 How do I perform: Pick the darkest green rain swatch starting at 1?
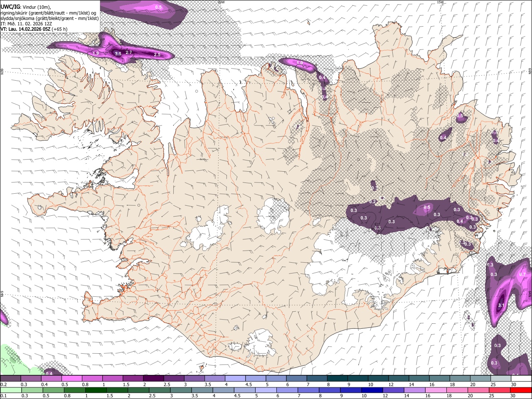pyautogui.click(x=96, y=390)
